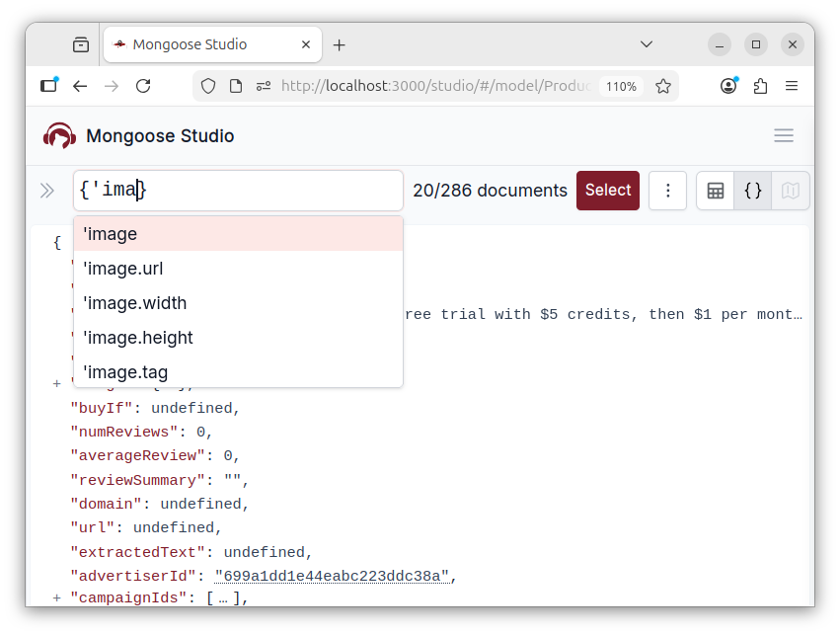The height and width of the screenshot is (635, 840).
Task: Click the filter query input field
Action: [238, 191]
